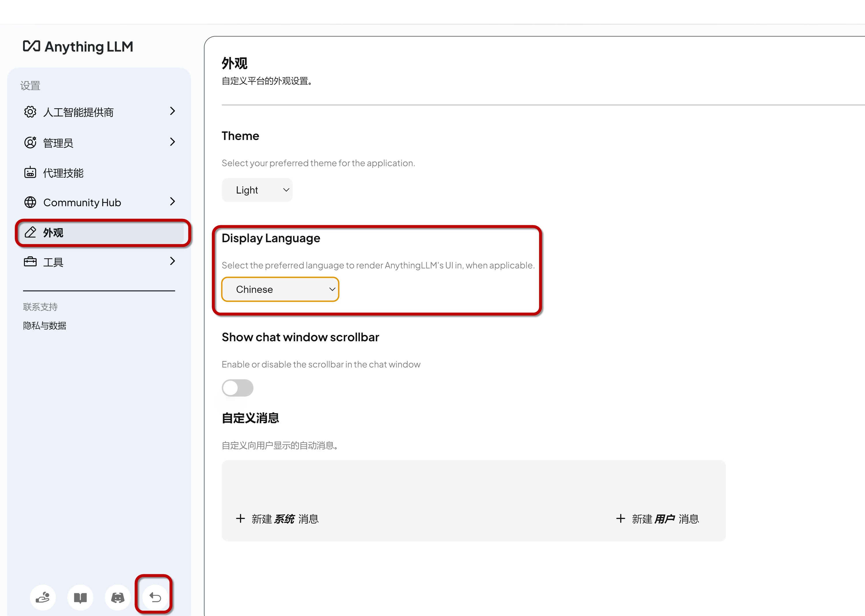Open the documentation book icon
Viewport: 865px width, 616px height.
tap(80, 597)
